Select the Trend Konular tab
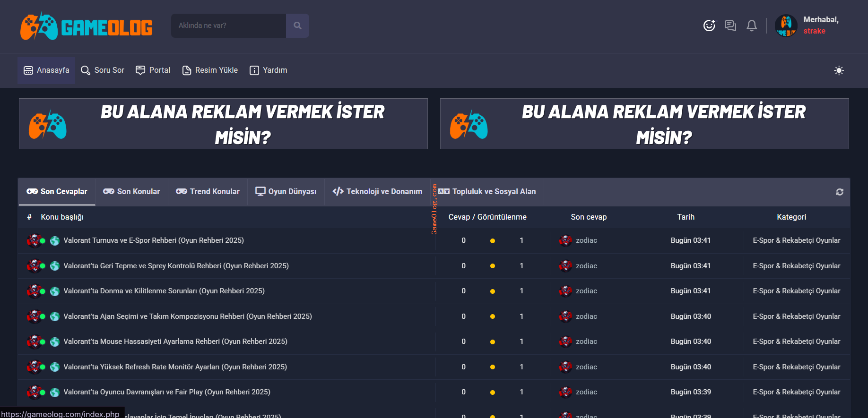The image size is (868, 418). tap(208, 192)
